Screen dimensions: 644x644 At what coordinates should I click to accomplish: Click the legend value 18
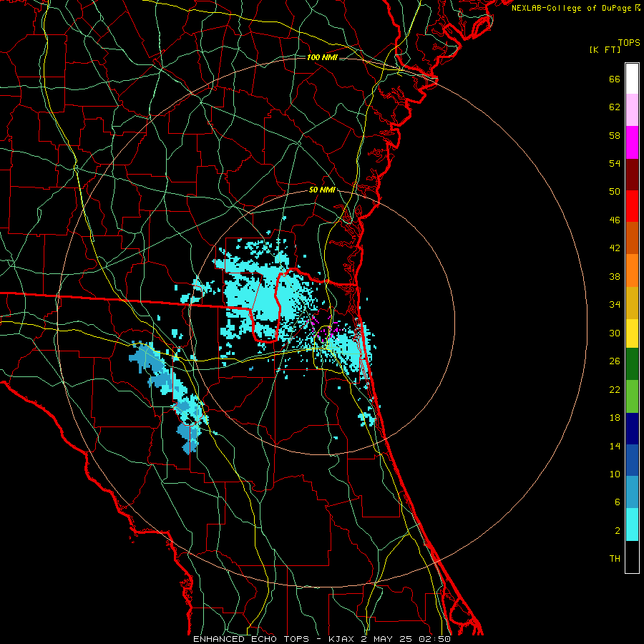[615, 418]
